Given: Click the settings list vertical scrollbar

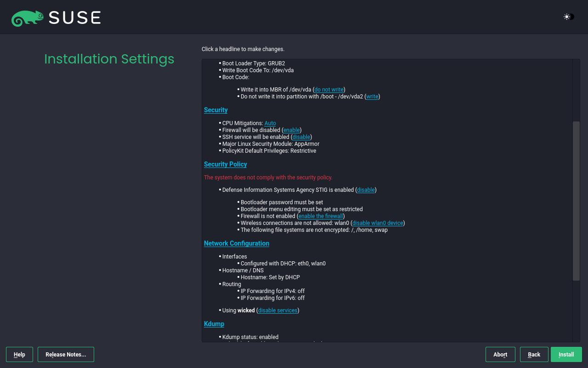Looking at the screenshot, I should 576,201.
